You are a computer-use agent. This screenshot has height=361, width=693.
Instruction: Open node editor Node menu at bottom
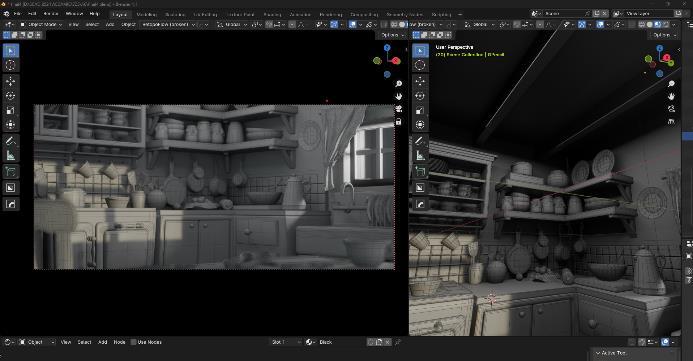pyautogui.click(x=119, y=342)
